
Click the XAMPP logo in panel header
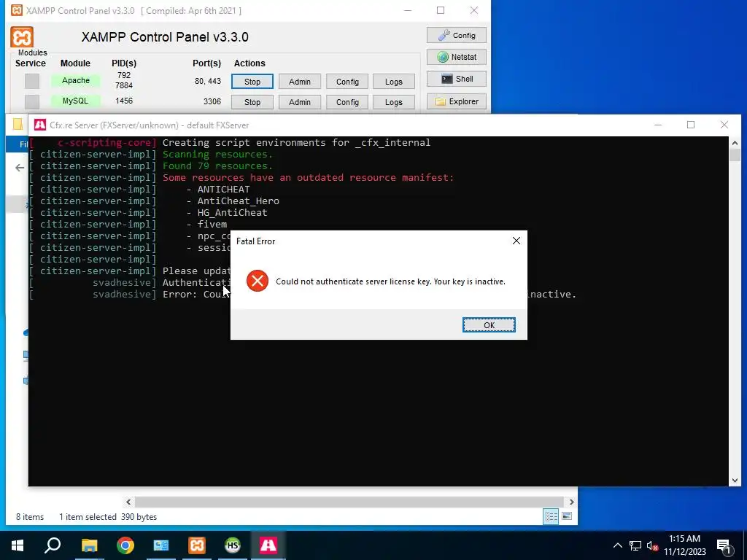pos(22,36)
